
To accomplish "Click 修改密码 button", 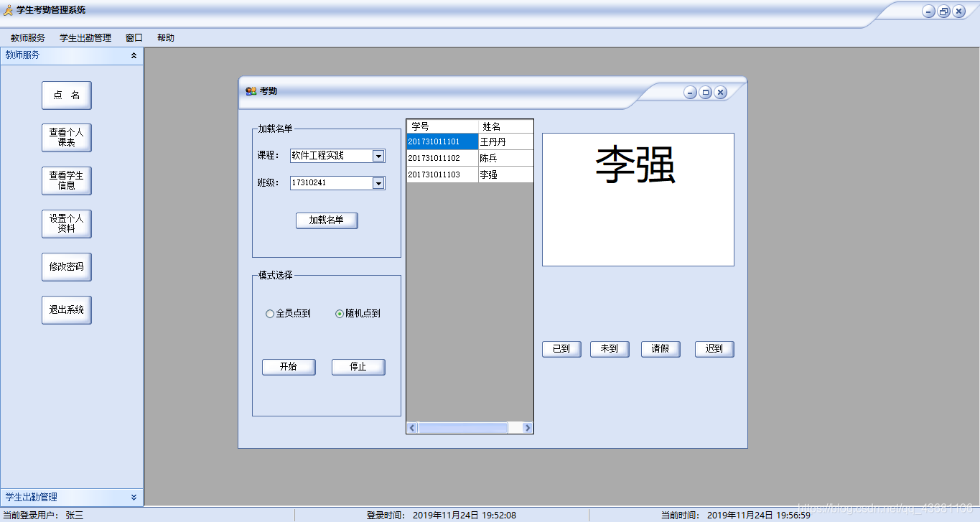I will [67, 266].
